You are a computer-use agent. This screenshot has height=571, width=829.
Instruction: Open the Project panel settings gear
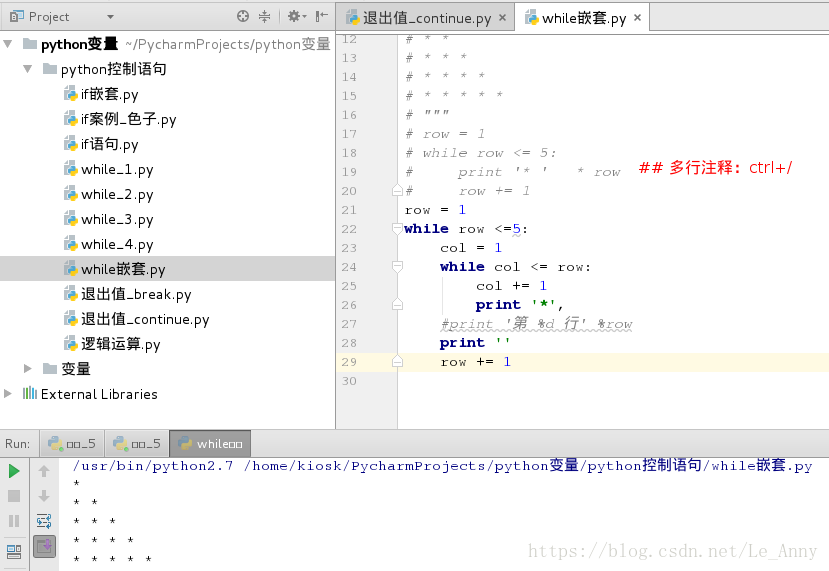pyautogui.click(x=296, y=16)
